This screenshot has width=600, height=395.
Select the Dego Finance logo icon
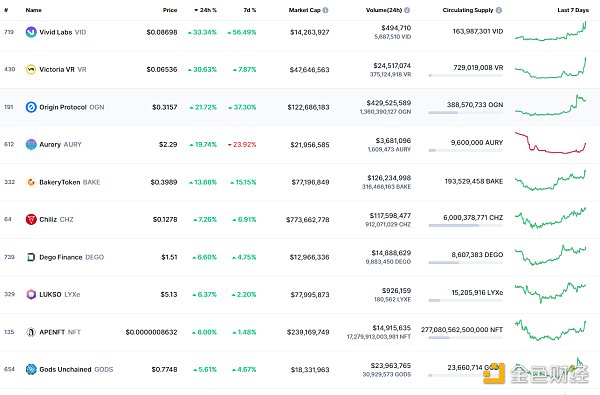[x=31, y=257]
